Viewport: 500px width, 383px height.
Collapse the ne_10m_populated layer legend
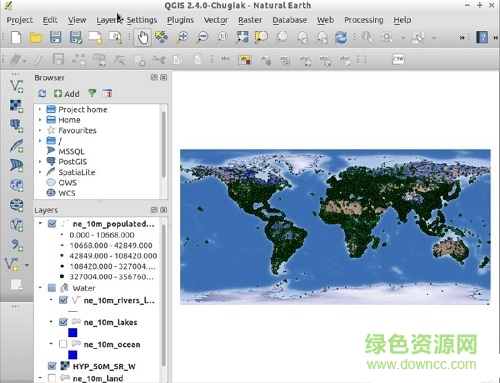[x=40, y=223]
